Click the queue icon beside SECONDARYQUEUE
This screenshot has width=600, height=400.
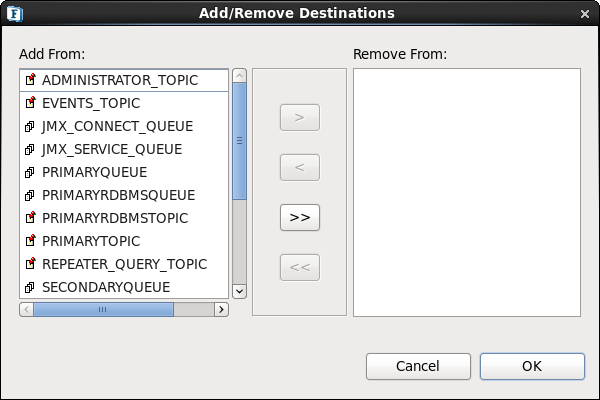pos(30,287)
